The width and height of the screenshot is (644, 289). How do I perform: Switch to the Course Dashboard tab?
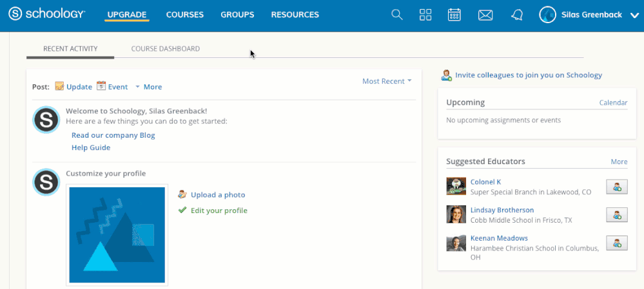coord(166,49)
